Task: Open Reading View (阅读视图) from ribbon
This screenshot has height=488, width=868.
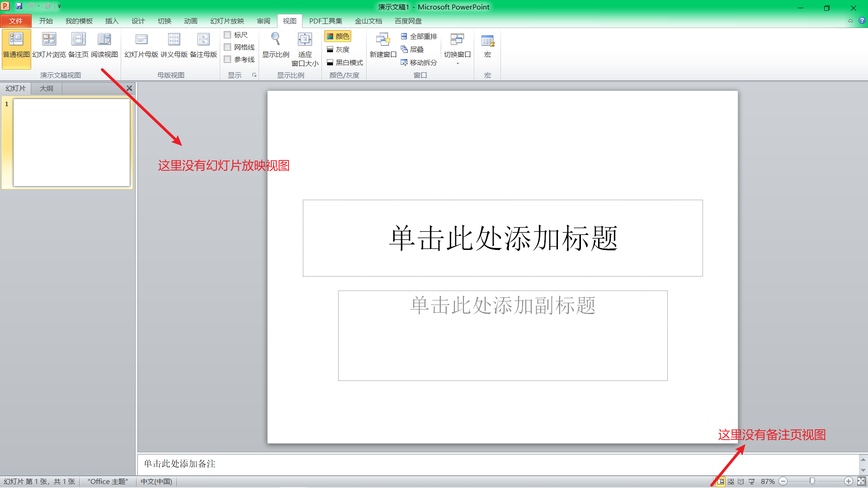Action: (104, 45)
